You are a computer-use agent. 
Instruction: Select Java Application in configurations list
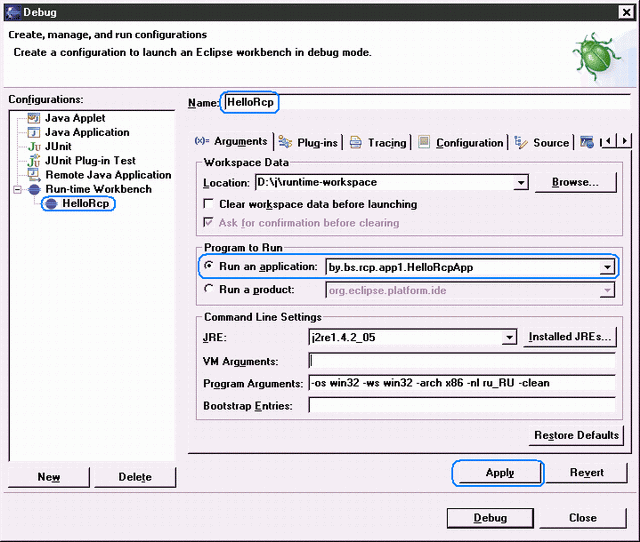click(87, 132)
